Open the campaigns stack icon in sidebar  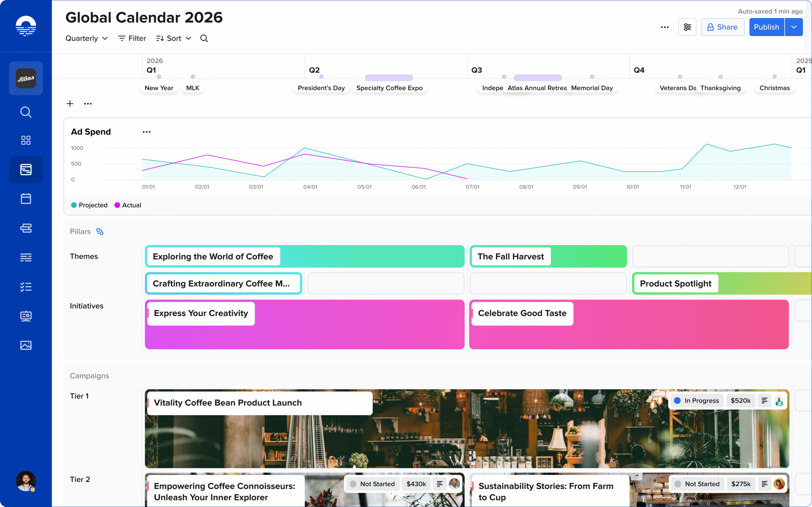[x=26, y=228]
